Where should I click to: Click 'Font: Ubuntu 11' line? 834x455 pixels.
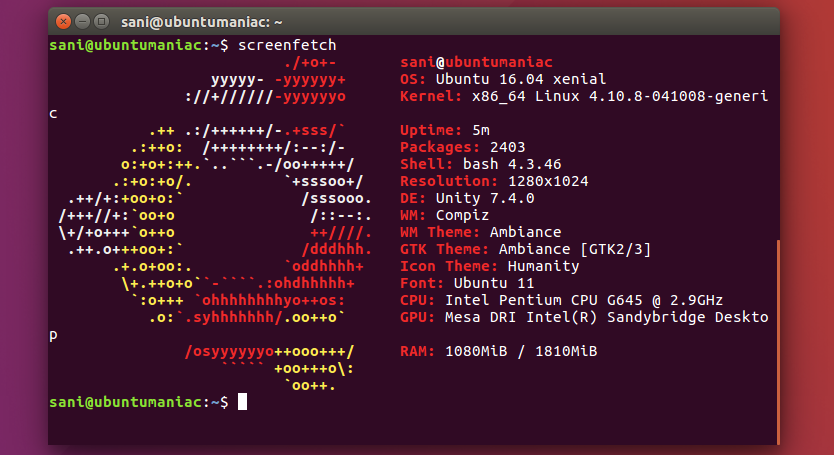coord(467,284)
